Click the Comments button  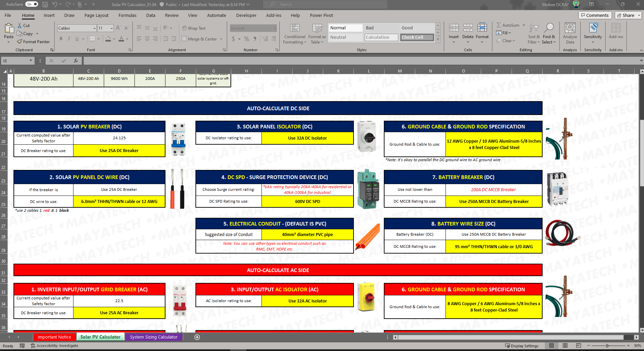coord(595,15)
